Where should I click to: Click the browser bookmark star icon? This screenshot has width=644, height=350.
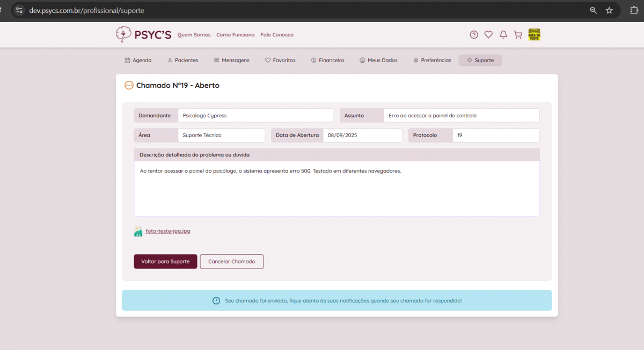pyautogui.click(x=609, y=10)
